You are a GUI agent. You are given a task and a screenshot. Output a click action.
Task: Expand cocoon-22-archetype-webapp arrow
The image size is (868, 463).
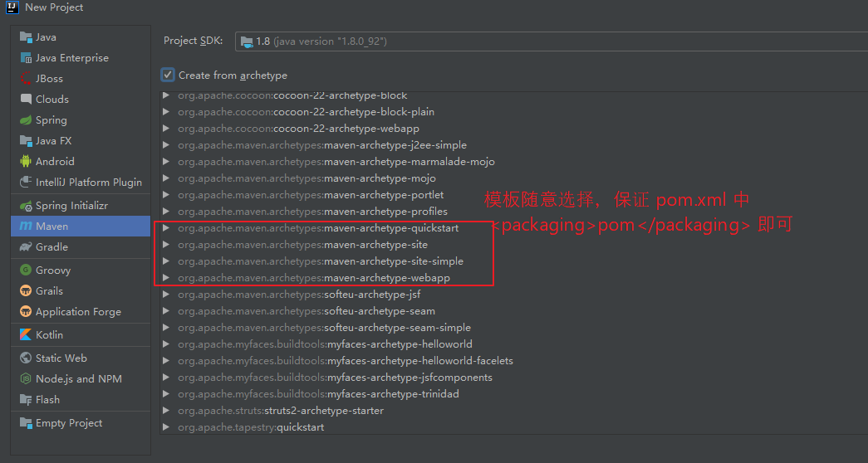tap(166, 129)
